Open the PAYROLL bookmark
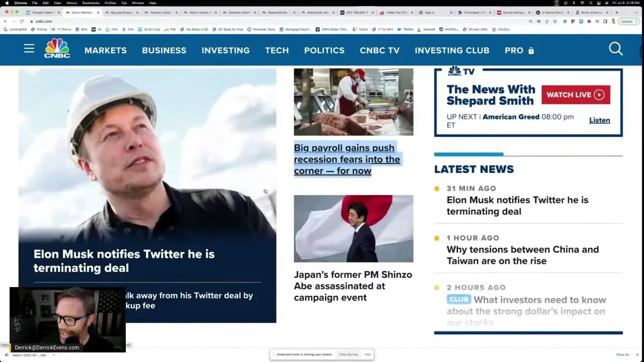644x362 pixels. 449,29
